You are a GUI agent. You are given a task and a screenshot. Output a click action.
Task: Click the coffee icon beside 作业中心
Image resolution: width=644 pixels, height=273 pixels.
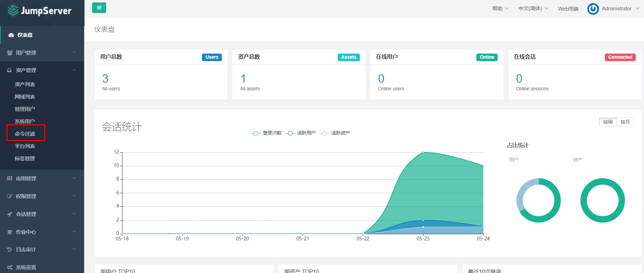(x=10, y=232)
